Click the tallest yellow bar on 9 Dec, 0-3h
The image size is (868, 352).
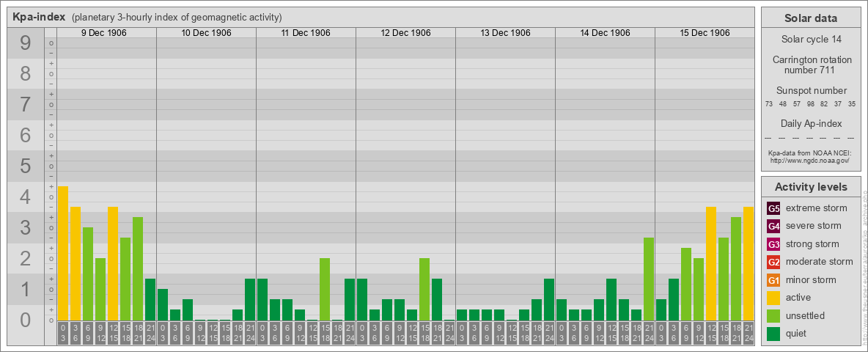click(x=63, y=254)
